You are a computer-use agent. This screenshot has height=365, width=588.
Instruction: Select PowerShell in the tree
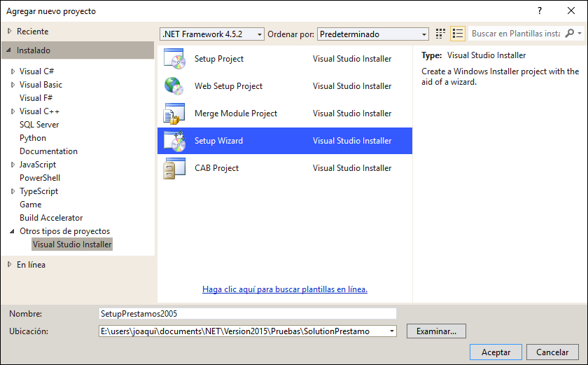(x=40, y=178)
